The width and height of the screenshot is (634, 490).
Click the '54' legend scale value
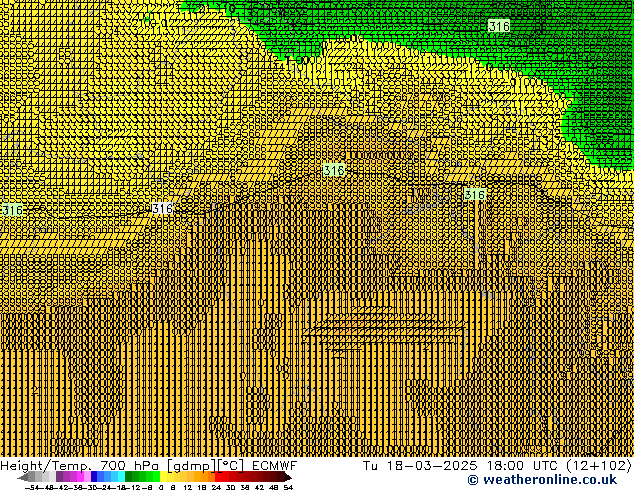288,488
